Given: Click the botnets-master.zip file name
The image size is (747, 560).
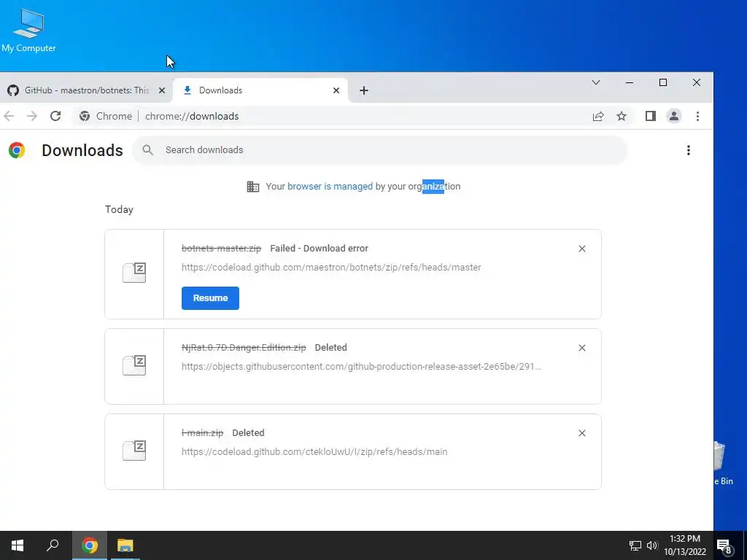Looking at the screenshot, I should pyautogui.click(x=221, y=248).
